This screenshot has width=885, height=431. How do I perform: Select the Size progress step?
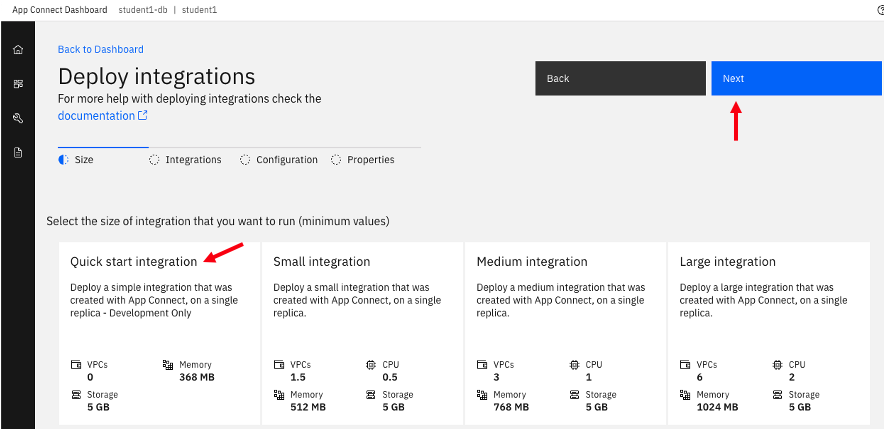pos(77,160)
